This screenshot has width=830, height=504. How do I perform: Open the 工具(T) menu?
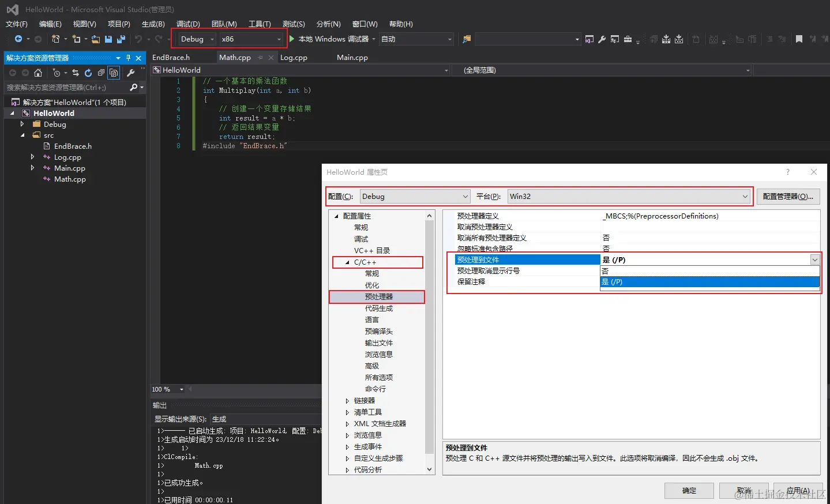[x=260, y=24]
